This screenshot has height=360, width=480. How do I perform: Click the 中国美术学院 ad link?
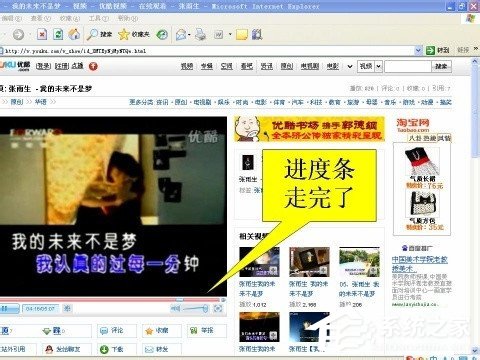point(420,264)
